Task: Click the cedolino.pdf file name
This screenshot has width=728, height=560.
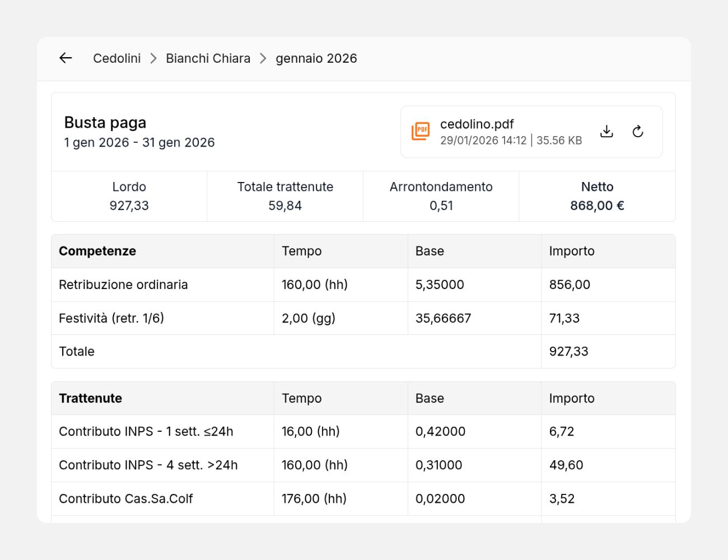Action: tap(477, 124)
